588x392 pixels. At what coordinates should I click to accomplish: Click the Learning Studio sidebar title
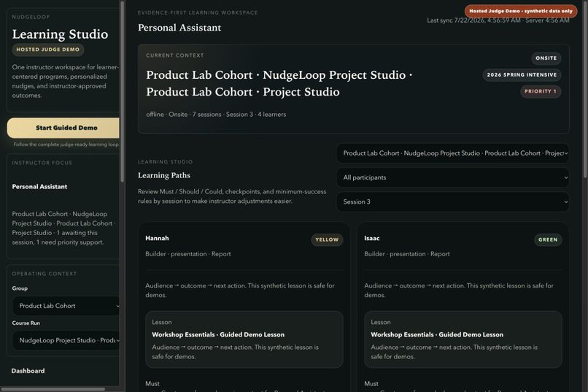[x=60, y=34]
